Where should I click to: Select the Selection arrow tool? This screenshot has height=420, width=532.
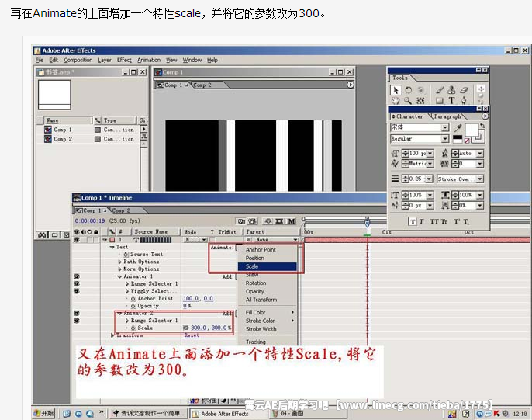396,90
